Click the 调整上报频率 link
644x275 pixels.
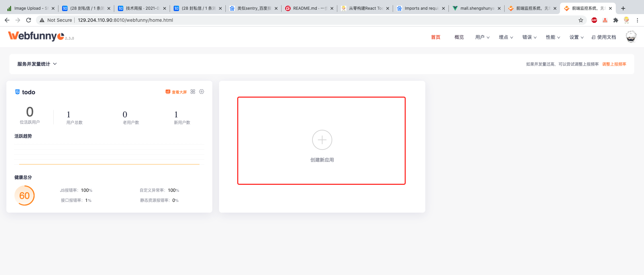614,64
